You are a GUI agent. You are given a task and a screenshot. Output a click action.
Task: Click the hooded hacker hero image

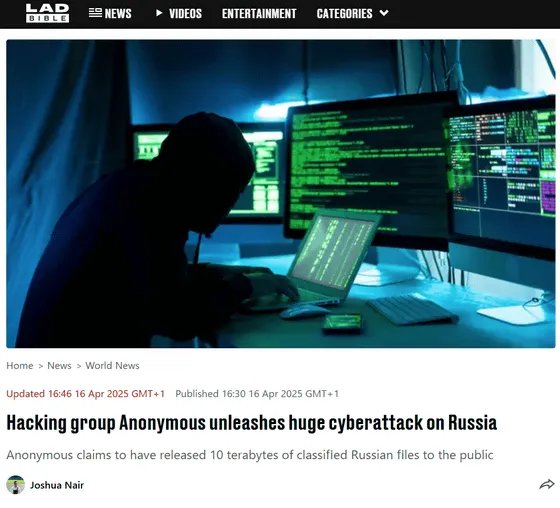pyautogui.click(x=281, y=194)
